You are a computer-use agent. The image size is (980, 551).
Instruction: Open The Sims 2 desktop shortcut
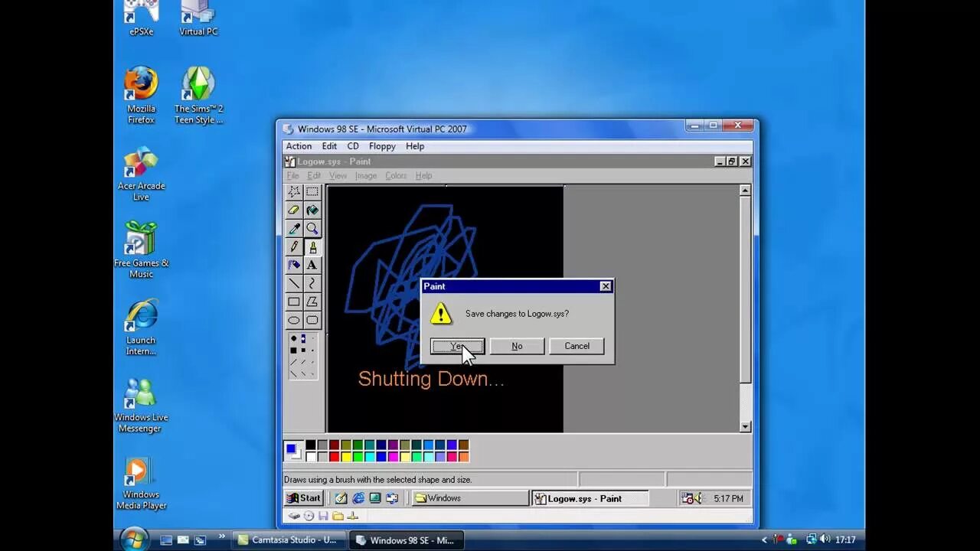[x=198, y=96]
